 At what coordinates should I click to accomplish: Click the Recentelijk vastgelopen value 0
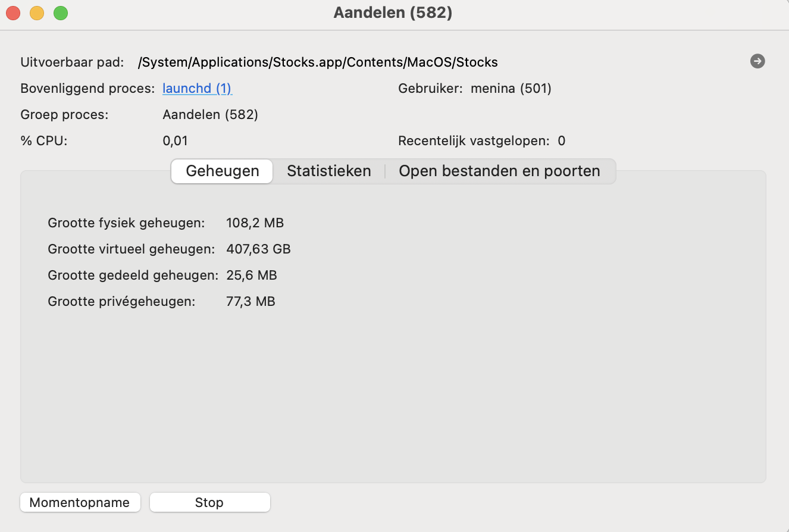point(562,140)
